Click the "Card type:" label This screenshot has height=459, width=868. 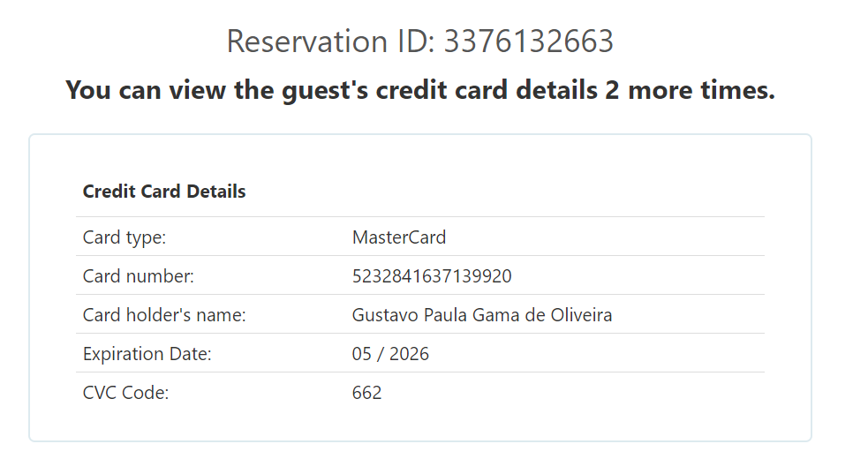125,237
